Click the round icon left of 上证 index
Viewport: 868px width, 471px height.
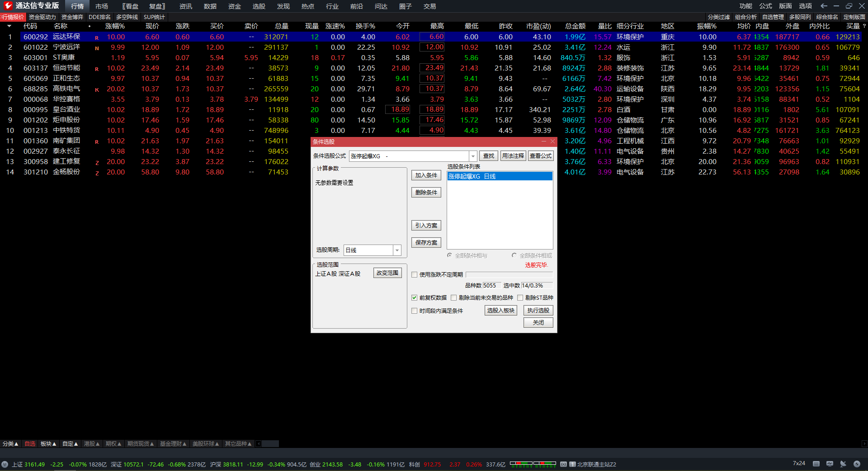(5, 464)
